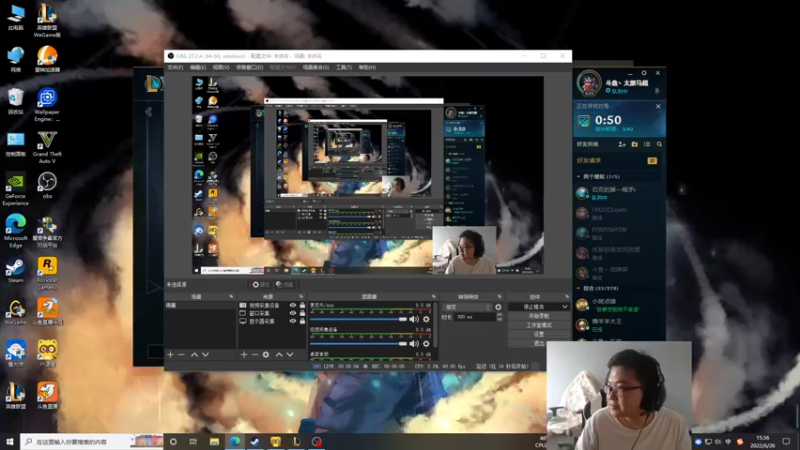Viewport: 800px width, 450px height.
Task: Open the dropdown arrow on 停止推流
Action: click(564, 307)
